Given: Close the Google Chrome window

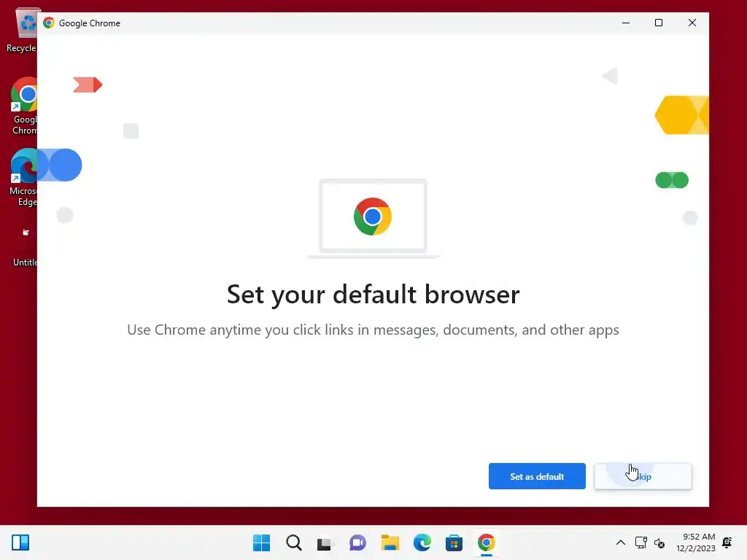Looking at the screenshot, I should [x=692, y=23].
